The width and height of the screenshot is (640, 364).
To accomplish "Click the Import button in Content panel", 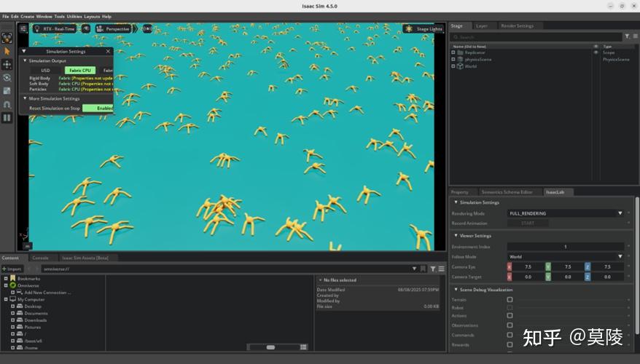I will (x=12, y=269).
